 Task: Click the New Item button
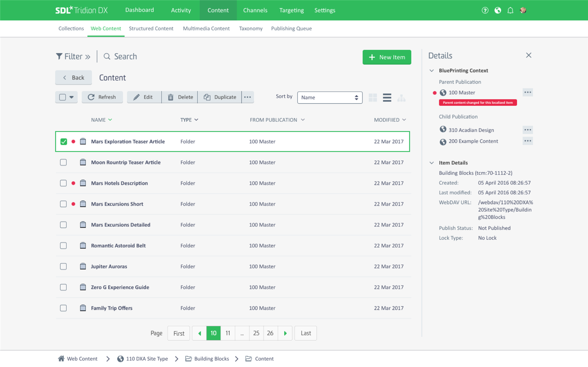pyautogui.click(x=387, y=57)
